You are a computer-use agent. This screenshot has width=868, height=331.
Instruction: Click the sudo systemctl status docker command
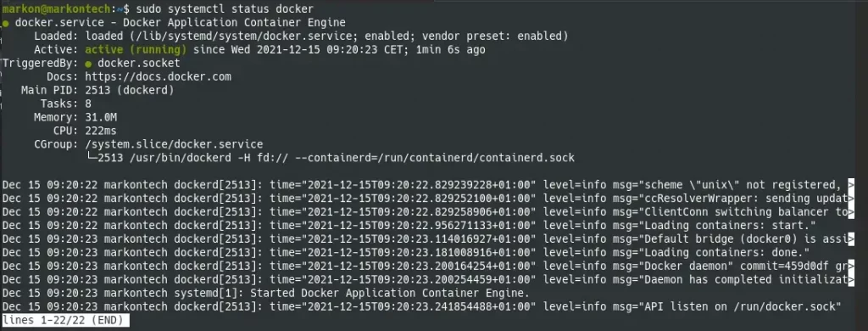tap(224, 8)
